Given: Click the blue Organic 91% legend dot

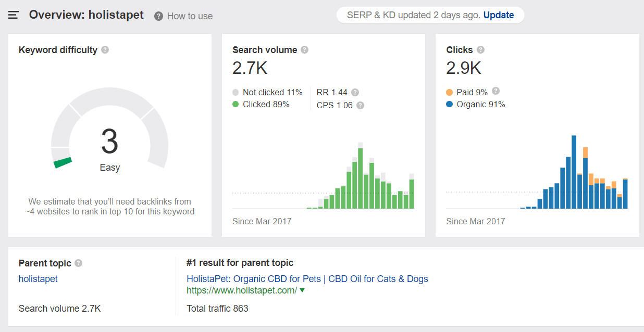Looking at the screenshot, I should tap(450, 105).
